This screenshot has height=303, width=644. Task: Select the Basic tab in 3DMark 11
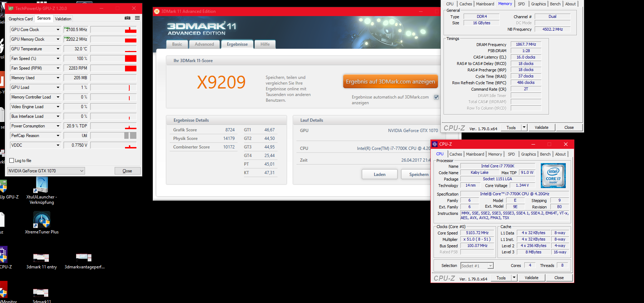point(177,44)
